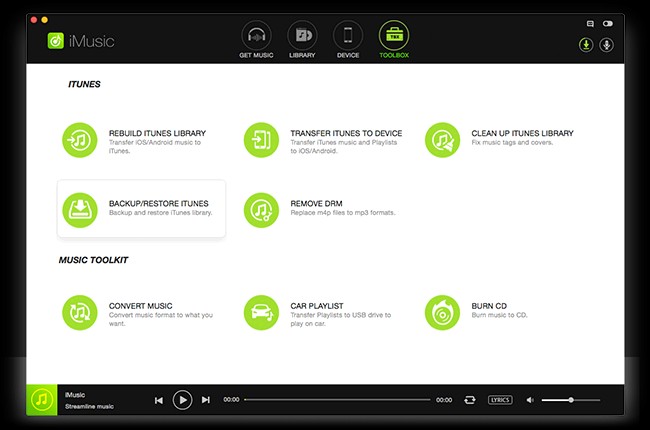This screenshot has width=650, height=430.
Task: Open the green download button in header
Action: (586, 45)
